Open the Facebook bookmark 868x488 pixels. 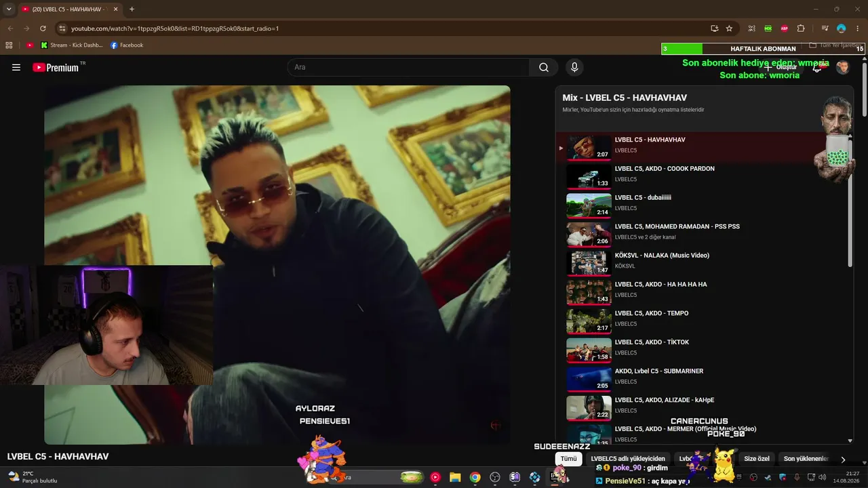127,45
